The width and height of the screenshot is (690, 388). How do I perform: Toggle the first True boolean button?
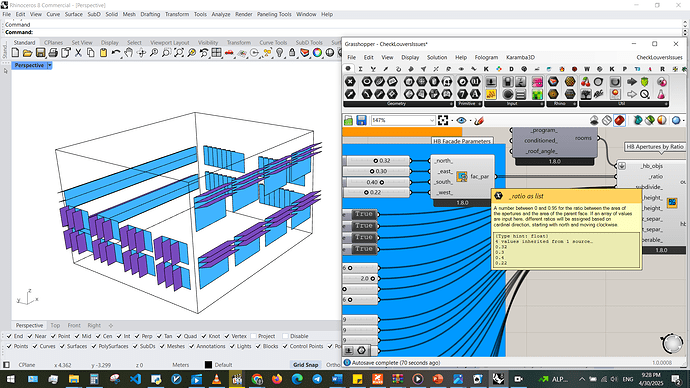363,214
